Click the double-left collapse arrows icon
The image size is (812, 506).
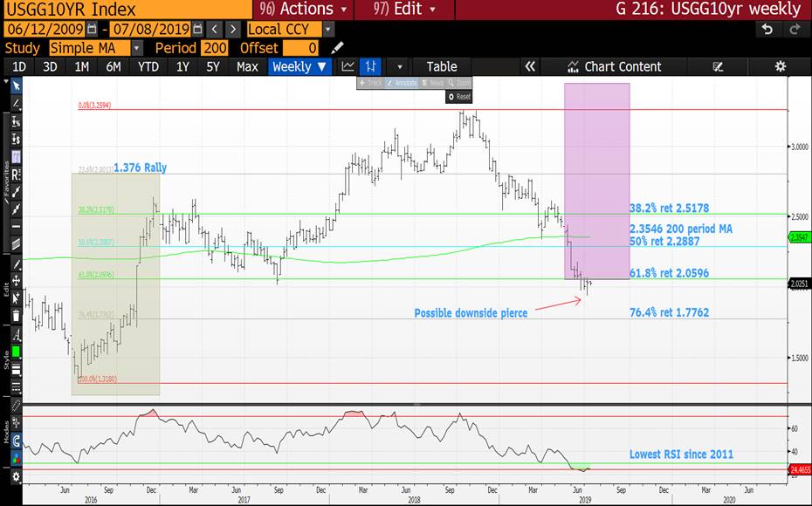pos(530,66)
